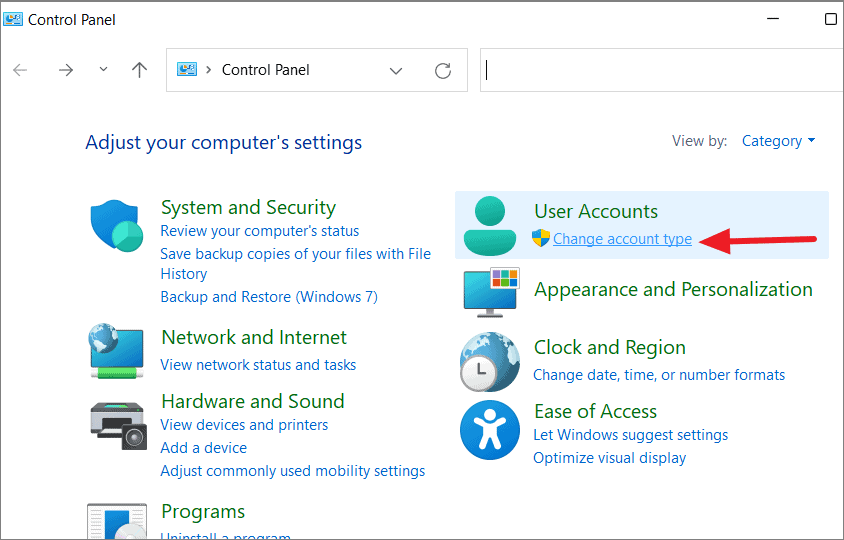Click the User Accounts person icon

[x=490, y=226]
